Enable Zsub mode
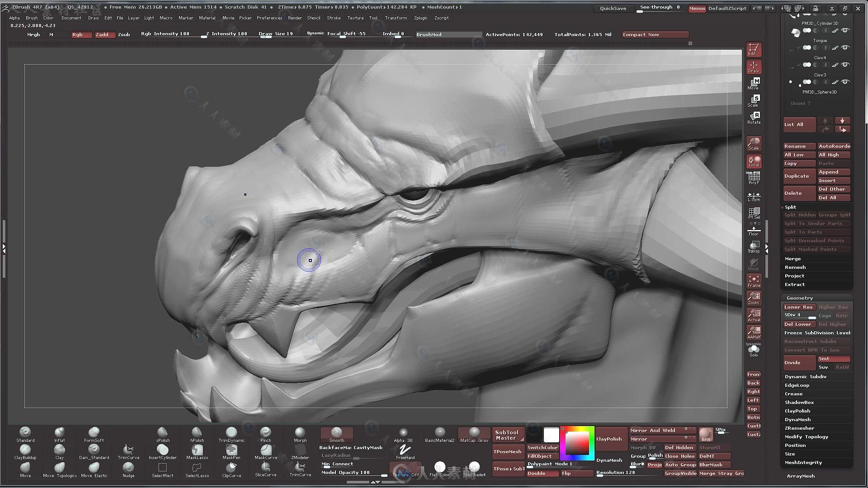Screen dimensions: 868x488 (x=124, y=35)
